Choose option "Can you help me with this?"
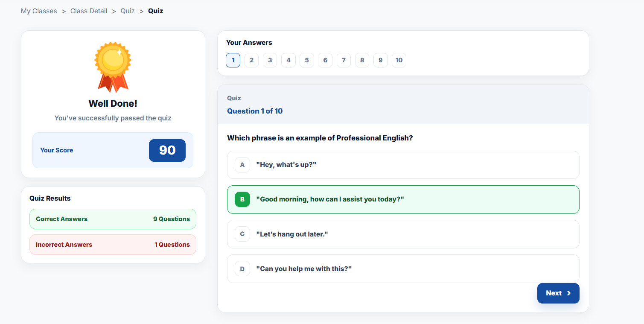The width and height of the screenshot is (644, 324). click(403, 269)
